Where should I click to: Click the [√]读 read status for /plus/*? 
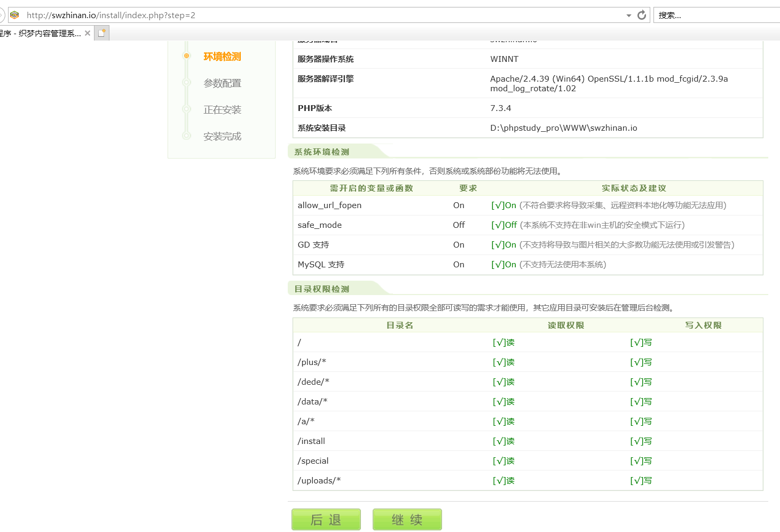point(503,362)
